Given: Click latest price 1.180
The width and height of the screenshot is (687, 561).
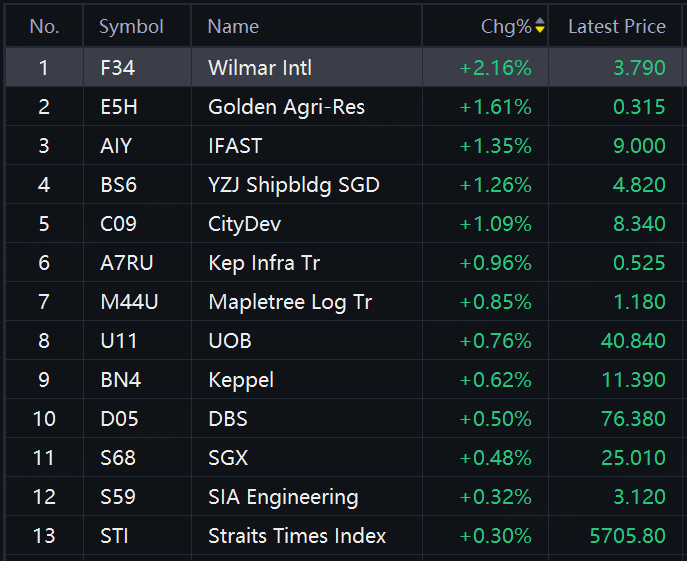Looking at the screenshot, I should pos(639,302).
